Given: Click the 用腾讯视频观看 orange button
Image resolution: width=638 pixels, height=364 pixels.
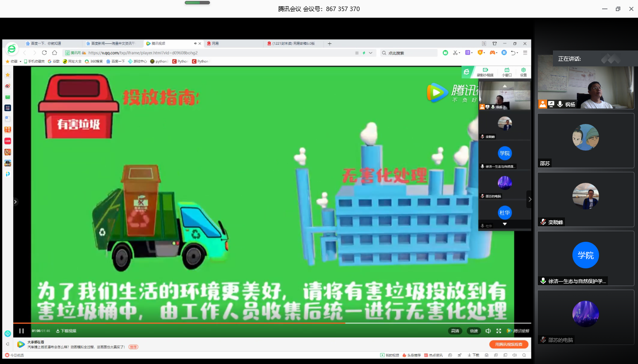Looking at the screenshot, I should pos(508,344).
